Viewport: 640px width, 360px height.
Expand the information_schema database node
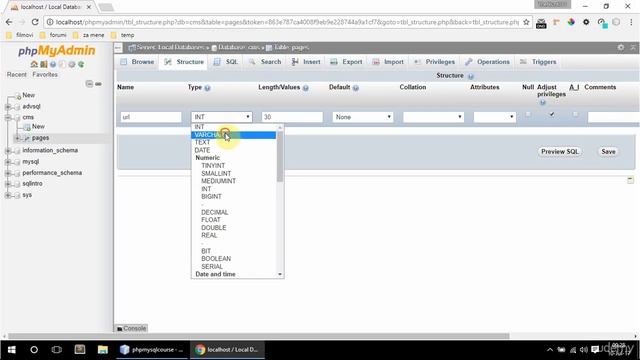[8, 151]
